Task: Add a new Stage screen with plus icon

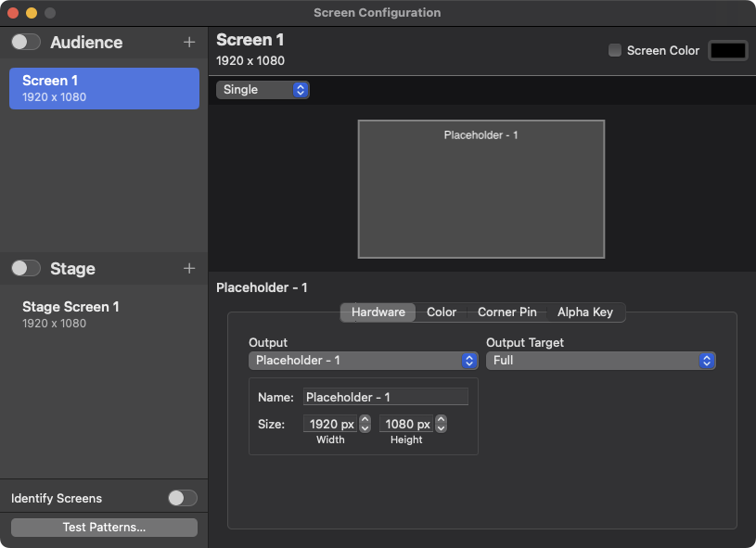Action: (189, 269)
